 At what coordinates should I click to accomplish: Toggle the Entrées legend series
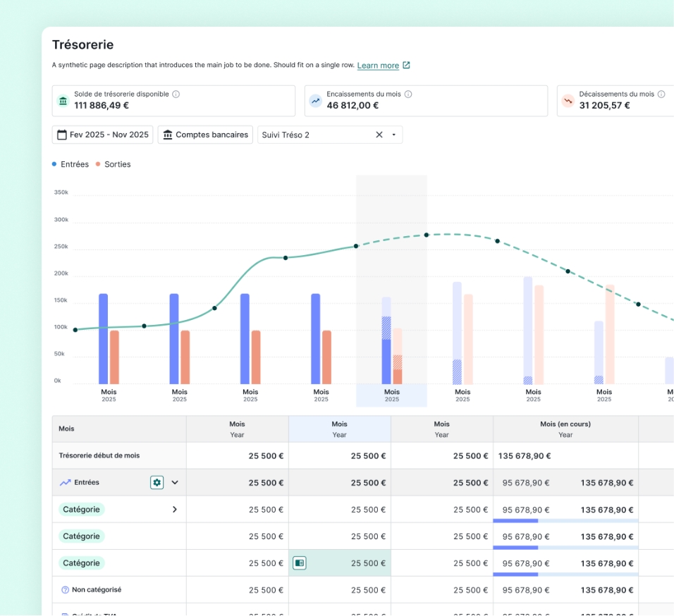[71, 164]
